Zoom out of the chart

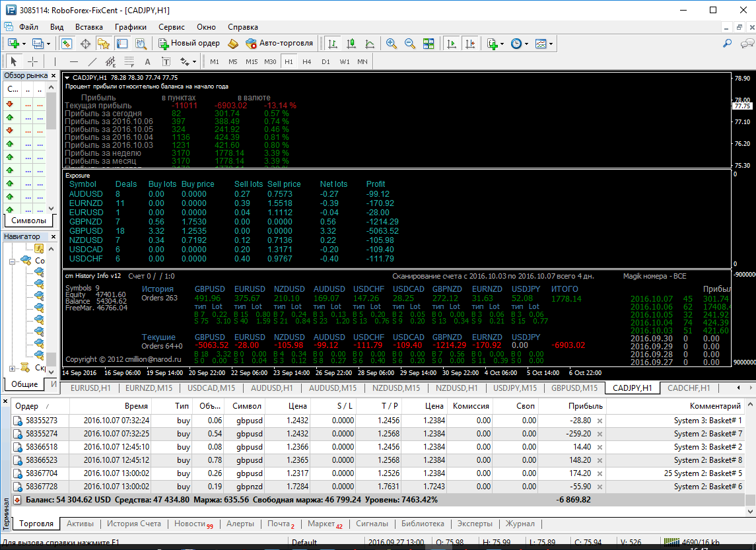click(x=410, y=43)
